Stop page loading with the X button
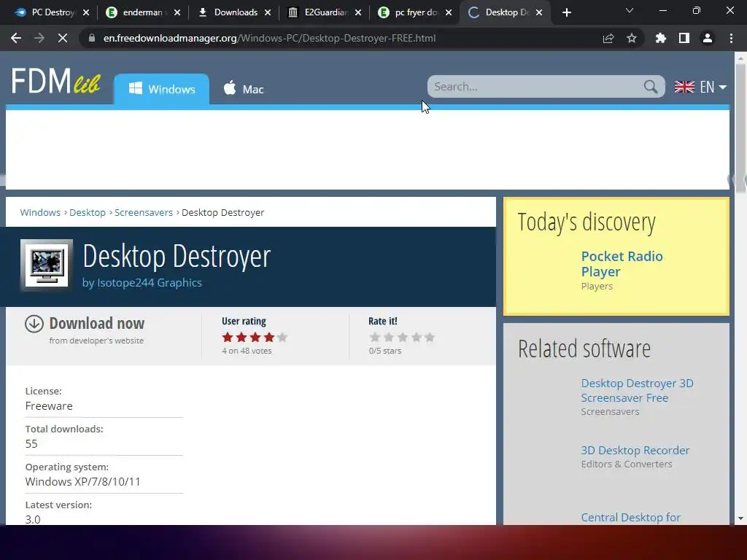The image size is (747, 560). tap(63, 38)
